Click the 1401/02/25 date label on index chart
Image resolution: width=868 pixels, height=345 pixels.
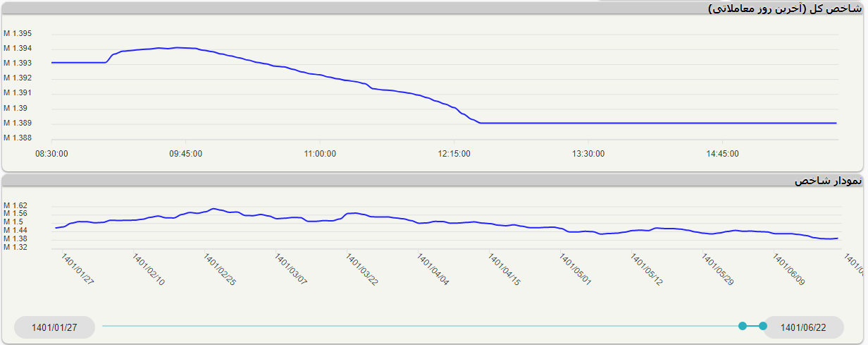point(219,270)
